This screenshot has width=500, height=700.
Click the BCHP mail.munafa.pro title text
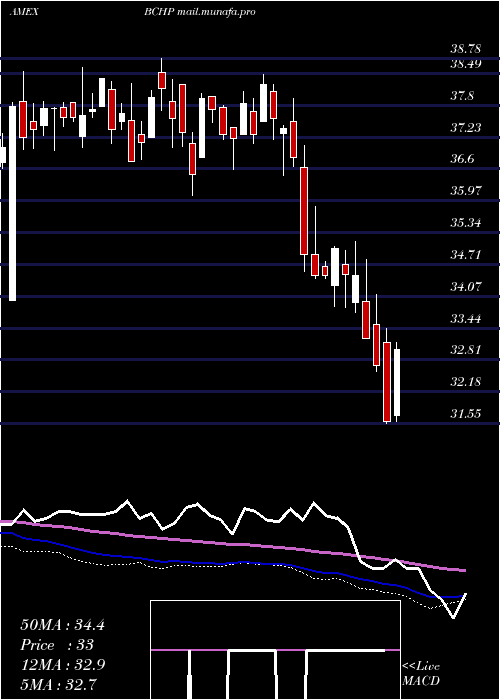click(200, 12)
